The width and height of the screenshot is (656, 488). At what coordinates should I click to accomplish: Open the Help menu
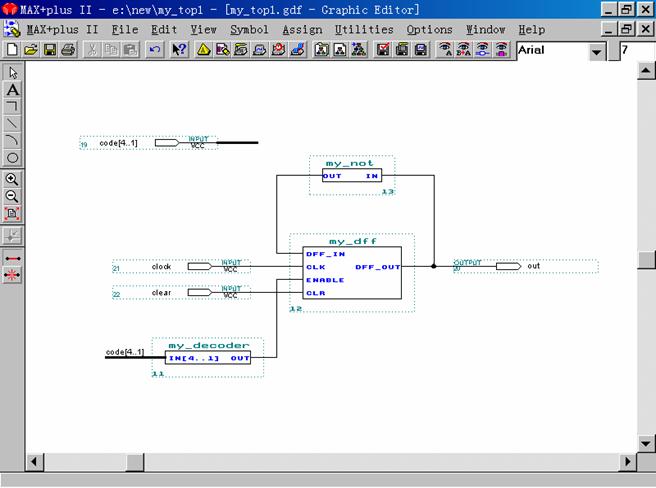532,30
